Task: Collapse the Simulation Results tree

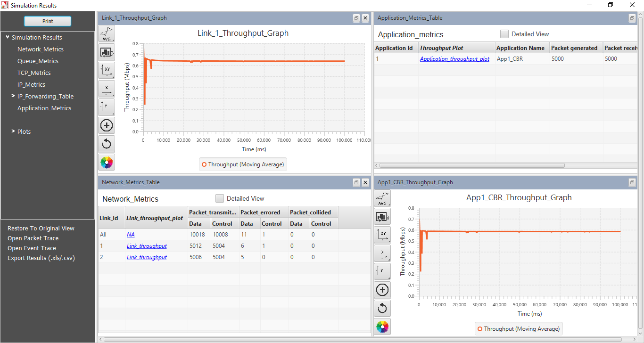Action: click(7, 37)
